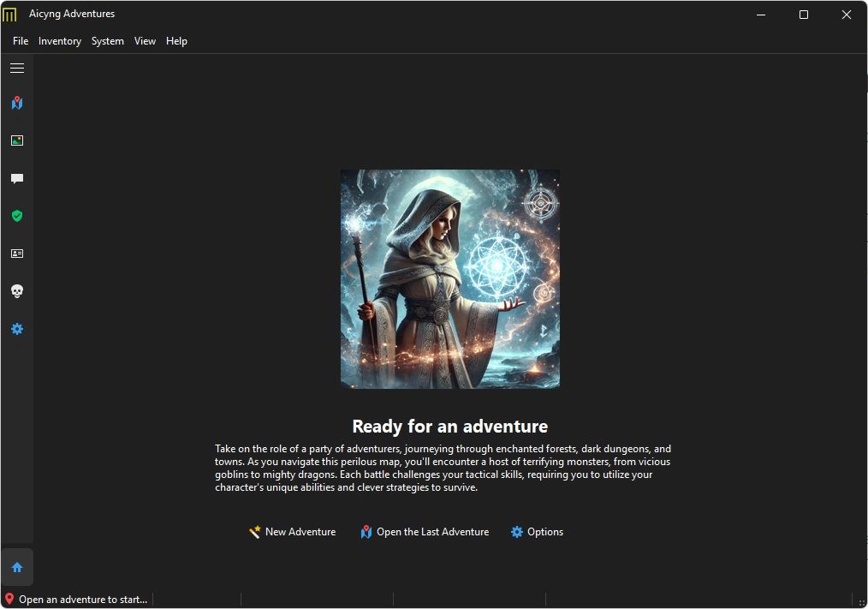This screenshot has height=609, width=868.
Task: Open the character card sidebar icon
Action: [17, 254]
